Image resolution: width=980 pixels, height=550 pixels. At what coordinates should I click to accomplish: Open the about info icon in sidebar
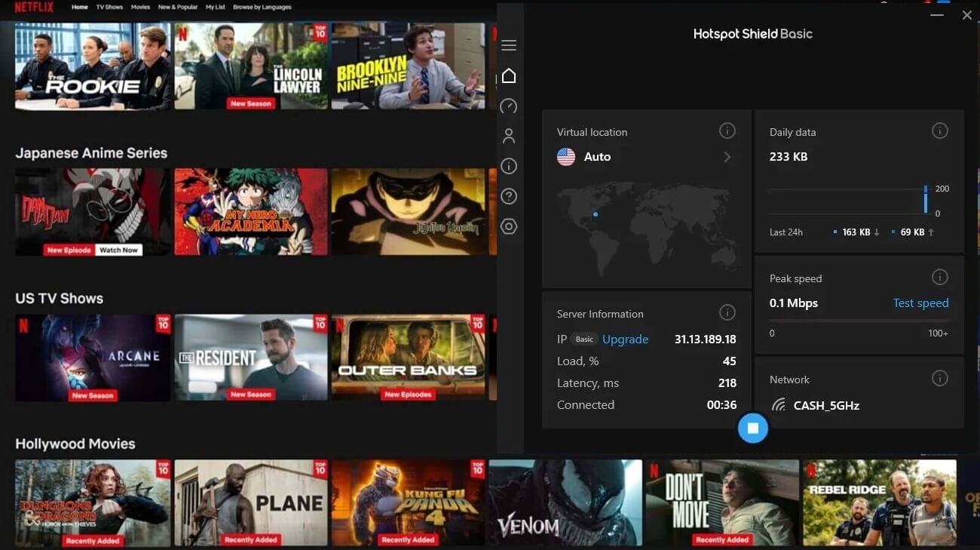pyautogui.click(x=509, y=166)
